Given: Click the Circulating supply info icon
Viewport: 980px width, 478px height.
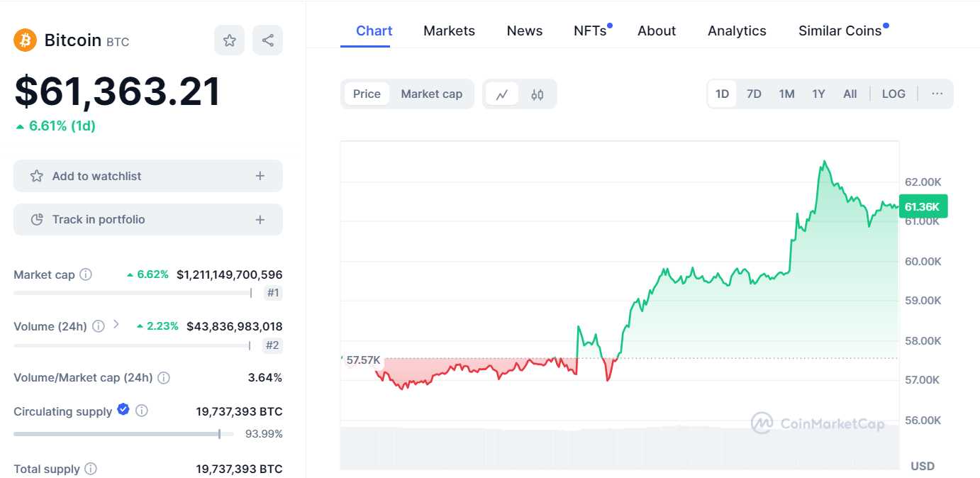Looking at the screenshot, I should pos(142,411).
